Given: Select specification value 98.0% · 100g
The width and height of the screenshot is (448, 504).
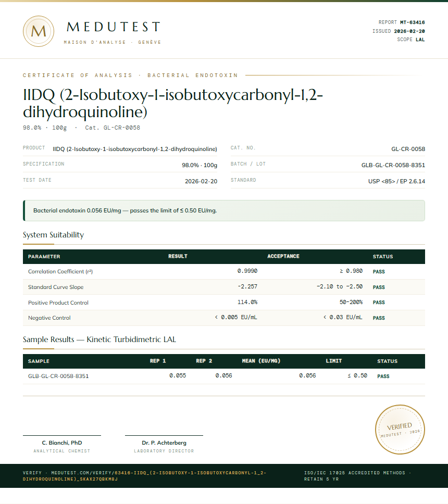Looking at the screenshot, I should tap(200, 165).
